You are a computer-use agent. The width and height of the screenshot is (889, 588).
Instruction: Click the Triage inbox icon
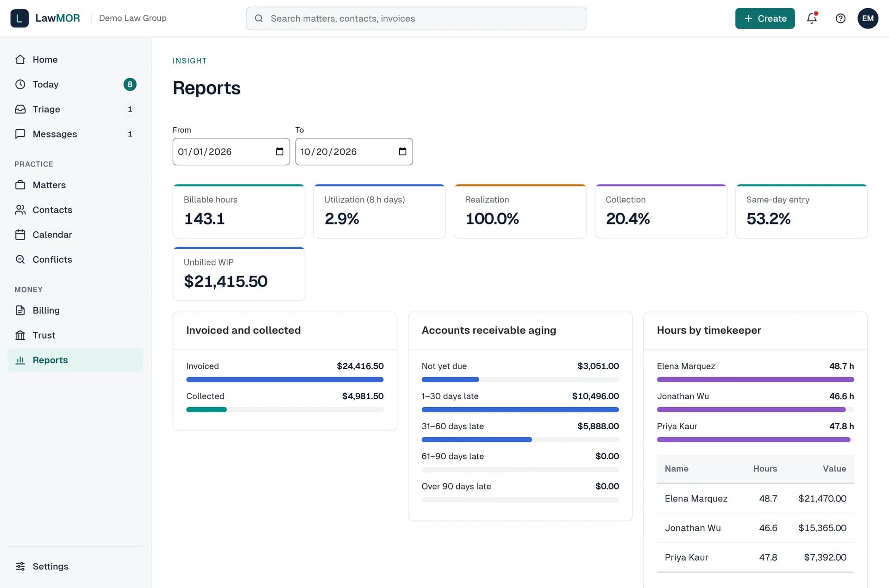tap(20, 109)
